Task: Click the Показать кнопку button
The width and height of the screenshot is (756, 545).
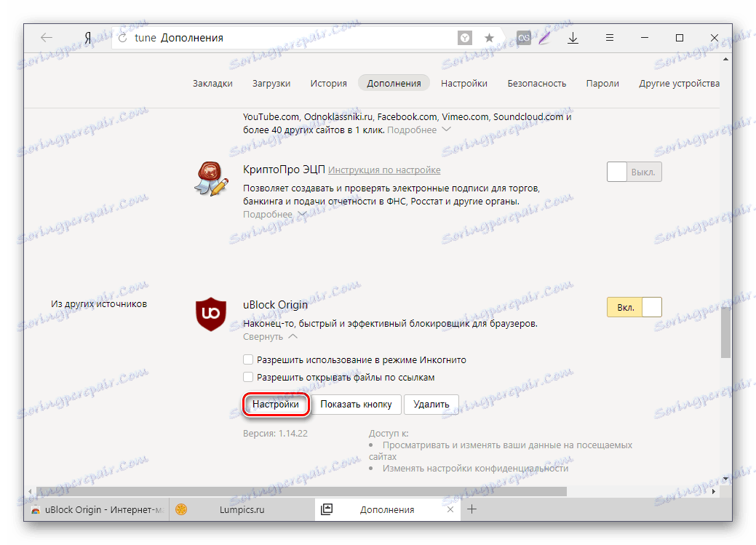Action: click(356, 404)
